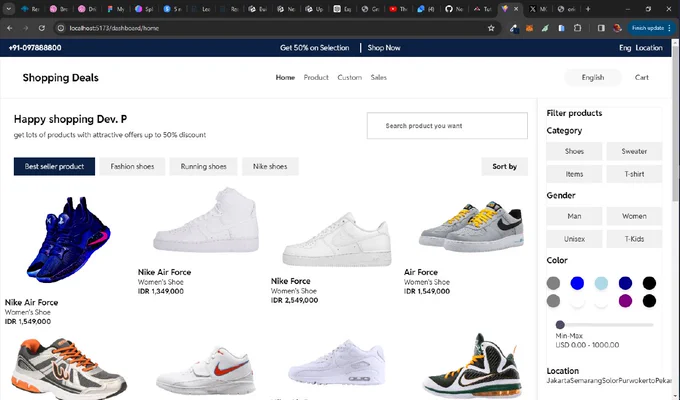
Task: Click Shop Now in the promo banner
Action: click(x=384, y=48)
